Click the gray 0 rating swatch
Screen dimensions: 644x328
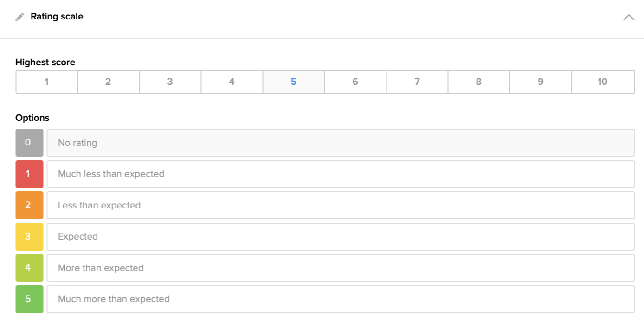tap(29, 143)
